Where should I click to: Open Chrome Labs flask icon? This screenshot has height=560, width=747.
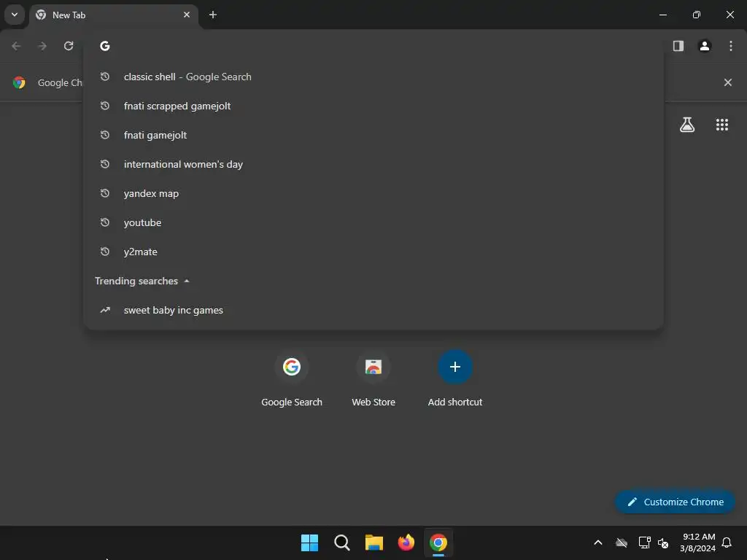(687, 125)
